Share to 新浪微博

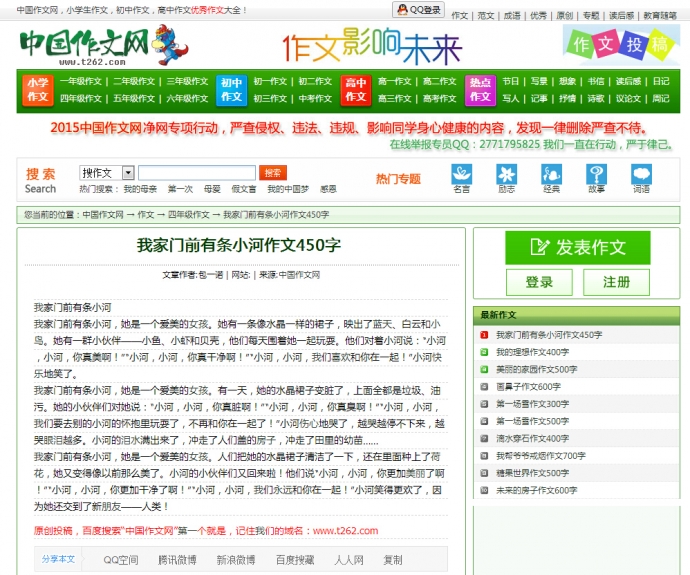tap(236, 560)
